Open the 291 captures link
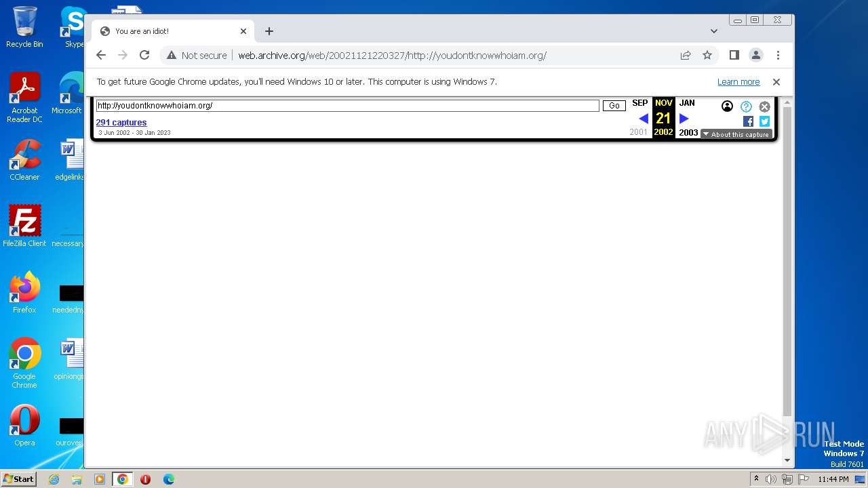The width and height of the screenshot is (868, 488). click(121, 122)
